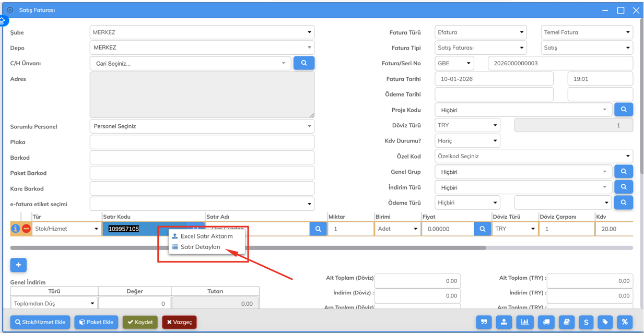
Task: Search customers next to Cari Seçiniz field
Action: point(304,63)
